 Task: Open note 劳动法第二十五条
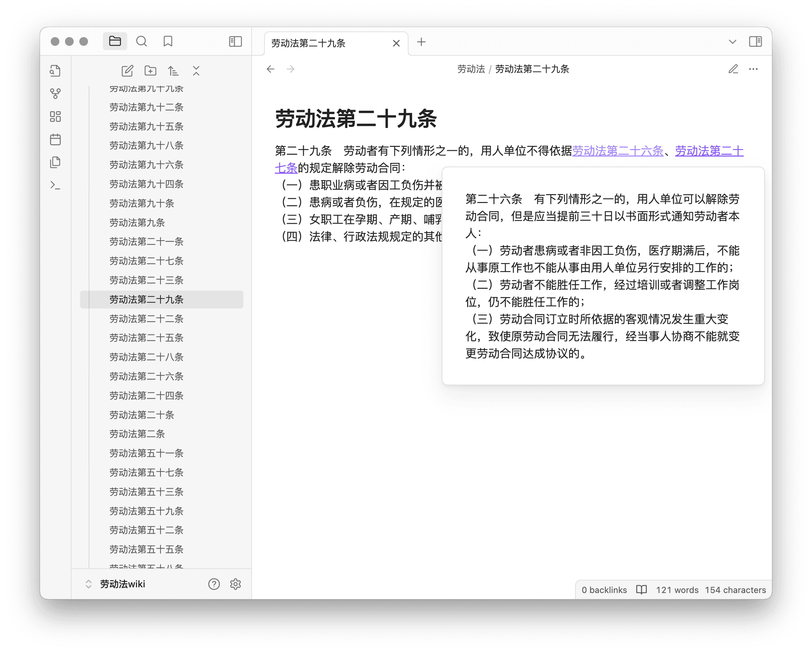[162, 337]
